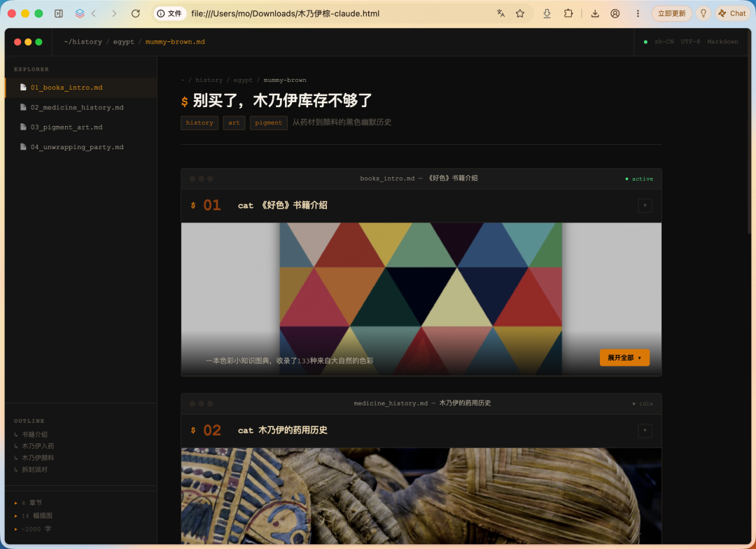Go forward with the browser forward arrow
The width and height of the screenshot is (756, 549).
114,13
